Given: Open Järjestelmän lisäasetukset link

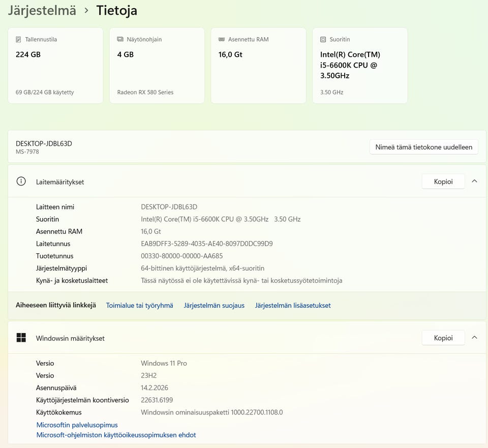Looking at the screenshot, I should [x=293, y=306].
